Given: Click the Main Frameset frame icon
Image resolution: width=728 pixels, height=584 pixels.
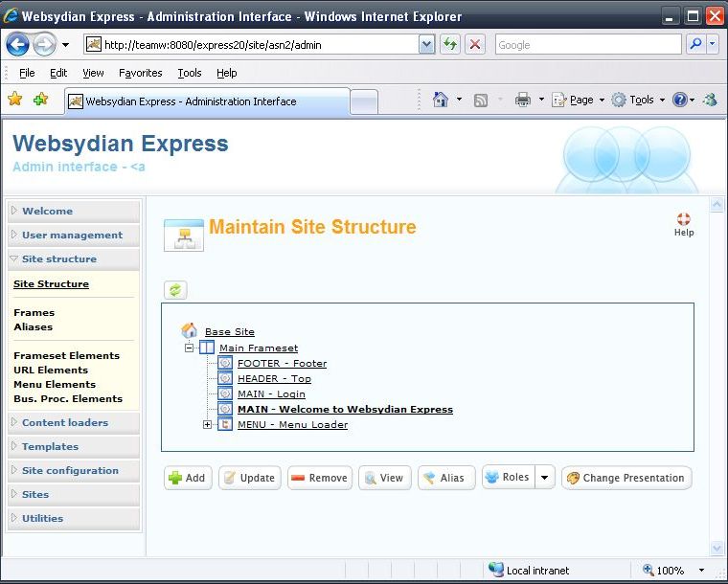Looking at the screenshot, I should (207, 348).
